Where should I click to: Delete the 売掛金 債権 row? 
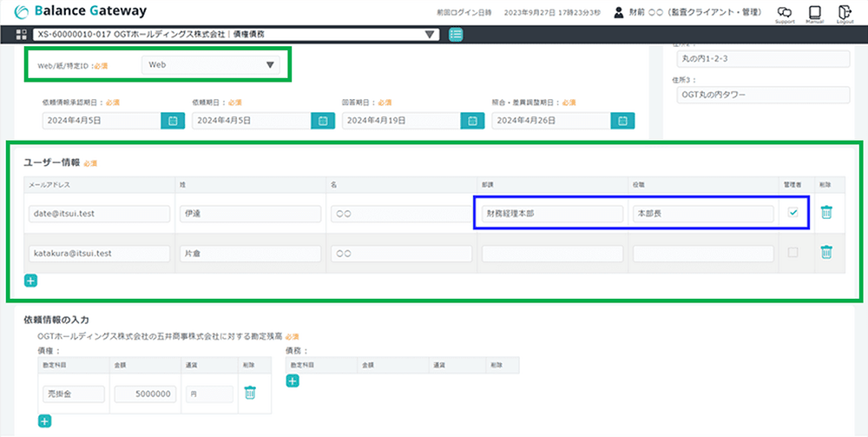point(250,393)
